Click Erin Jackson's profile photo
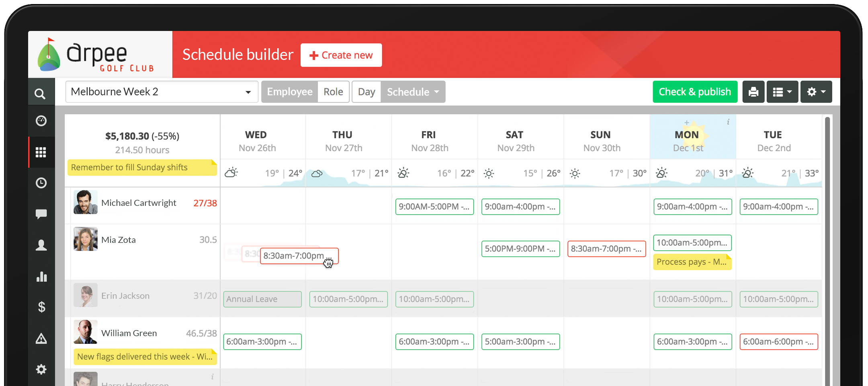The image size is (868, 386). tap(86, 295)
